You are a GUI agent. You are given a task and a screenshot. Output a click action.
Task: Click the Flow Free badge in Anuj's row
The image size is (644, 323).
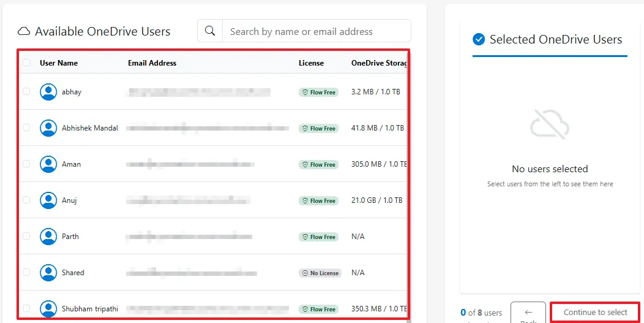[x=319, y=201]
